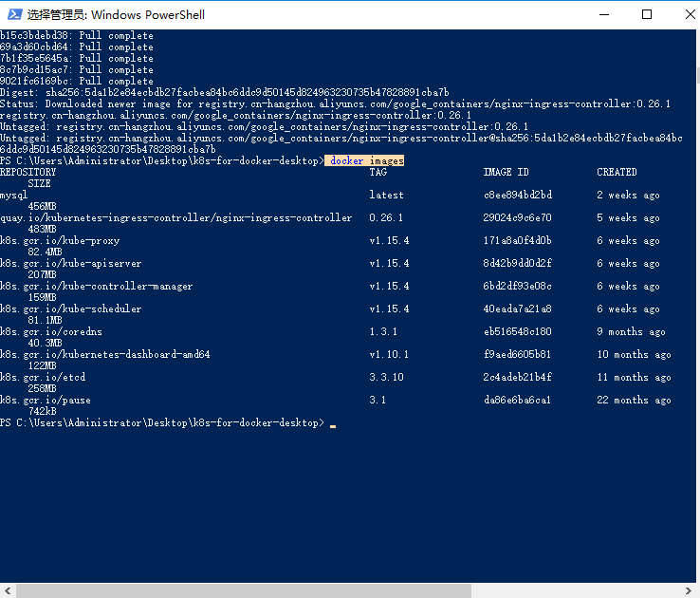Click the 3.3.10 tag of etcd

point(386,378)
